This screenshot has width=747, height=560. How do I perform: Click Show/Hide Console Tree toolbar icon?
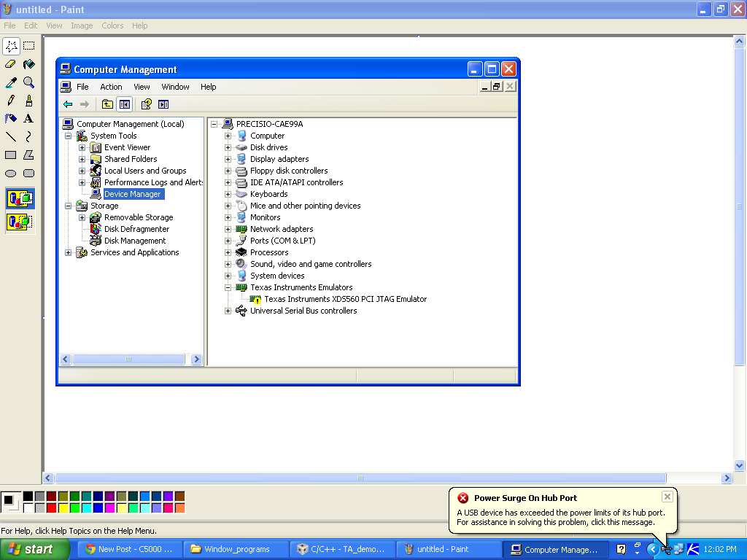(x=125, y=104)
